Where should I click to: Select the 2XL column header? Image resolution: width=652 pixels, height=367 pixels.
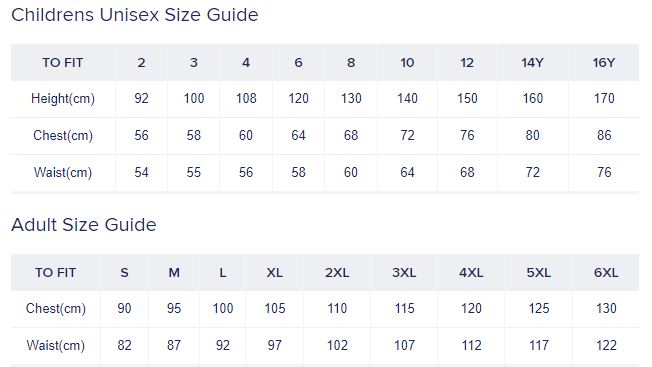tap(337, 273)
